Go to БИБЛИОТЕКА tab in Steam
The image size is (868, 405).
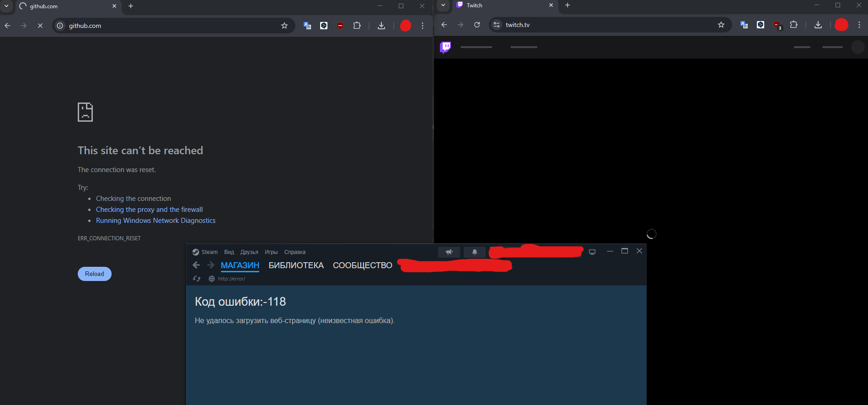coord(296,265)
